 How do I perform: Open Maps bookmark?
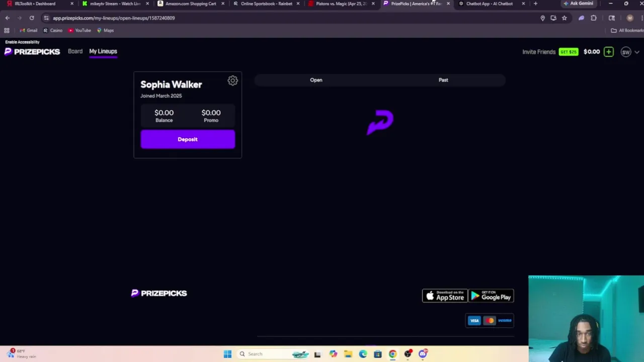[105, 31]
